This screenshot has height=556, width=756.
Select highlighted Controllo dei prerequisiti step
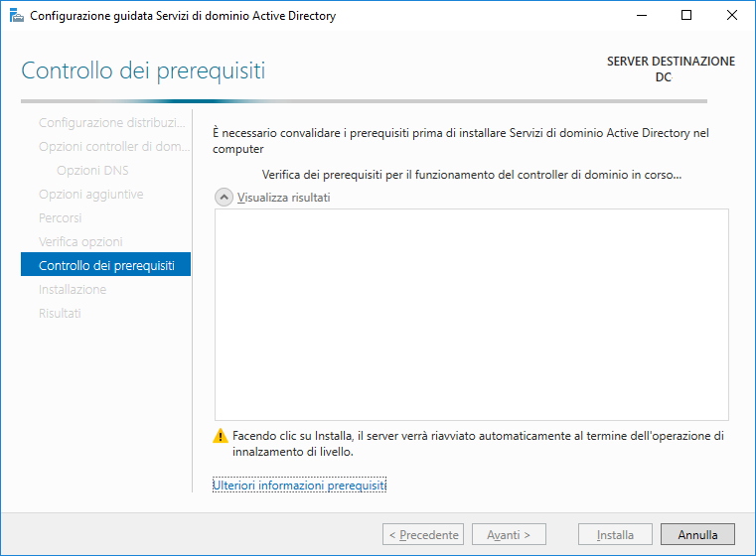pyautogui.click(x=105, y=264)
